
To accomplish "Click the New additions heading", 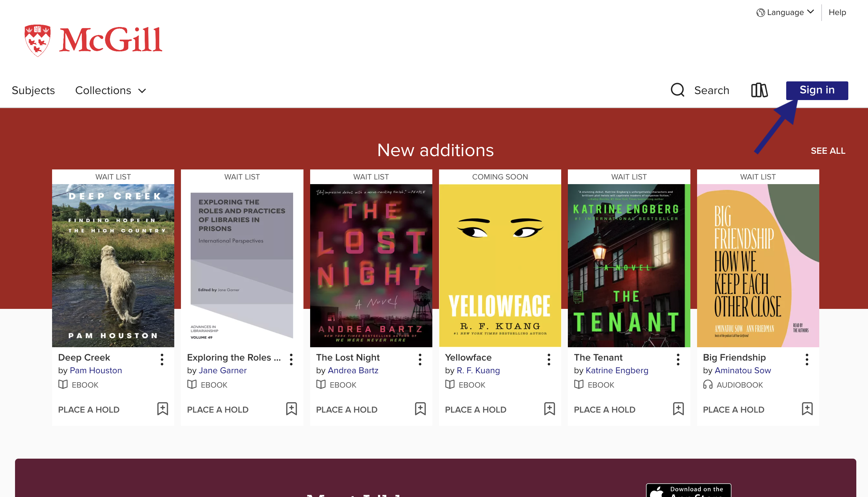I will pyautogui.click(x=436, y=150).
